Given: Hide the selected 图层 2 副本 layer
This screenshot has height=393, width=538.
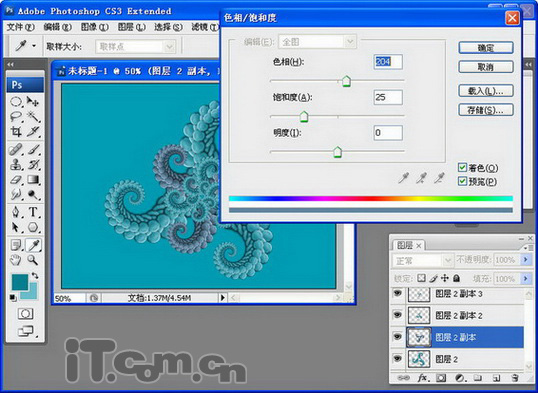Looking at the screenshot, I should click(x=397, y=337).
